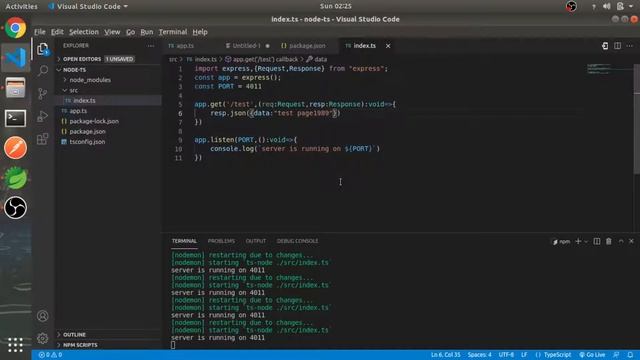
Task: Kill terminal with trash icon
Action: pos(609,241)
